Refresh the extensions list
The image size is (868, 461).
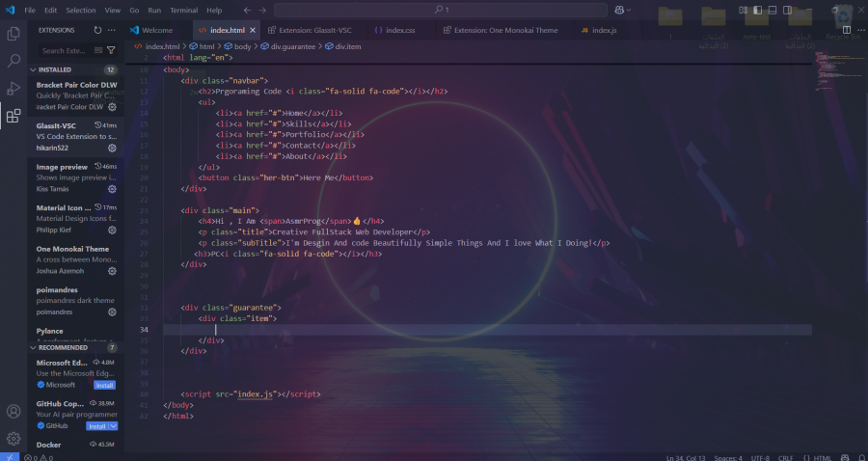tap(98, 30)
